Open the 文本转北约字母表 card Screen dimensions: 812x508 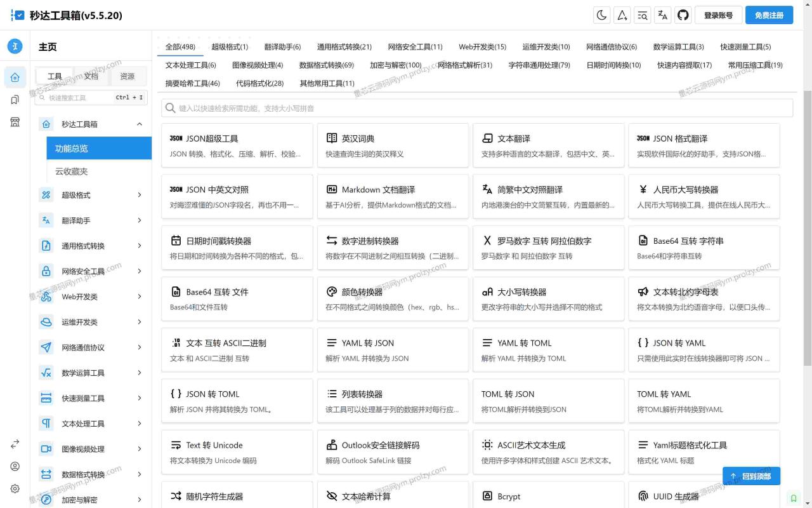pyautogui.click(x=704, y=298)
